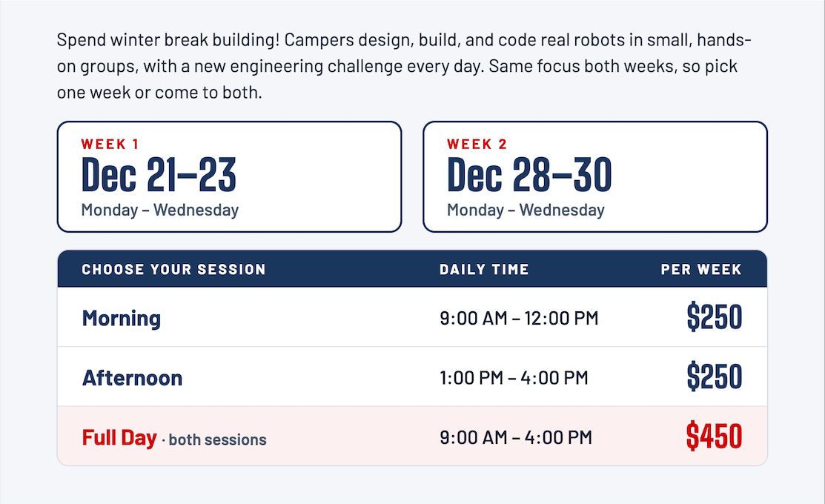This screenshot has height=504, width=825.
Task: Select the Week 1 Dec 21–23 card
Action: [229, 176]
